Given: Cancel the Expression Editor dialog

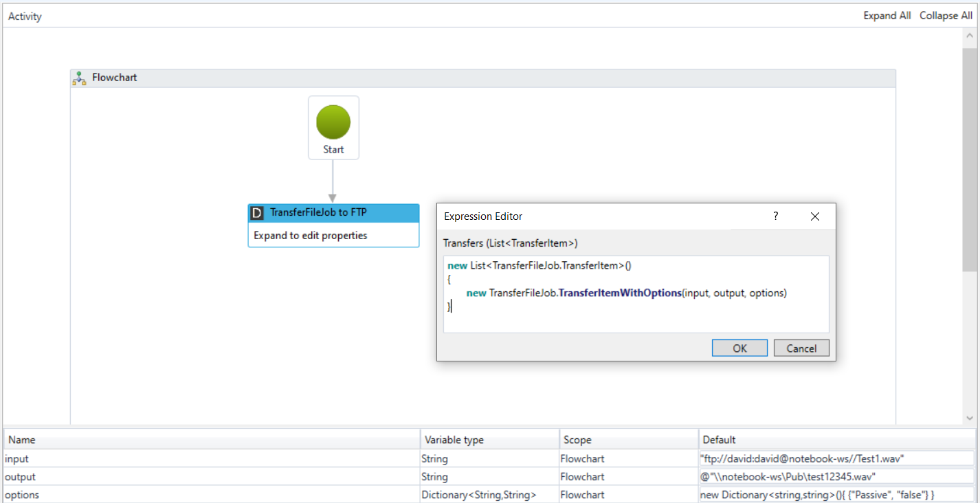Looking at the screenshot, I should (801, 348).
